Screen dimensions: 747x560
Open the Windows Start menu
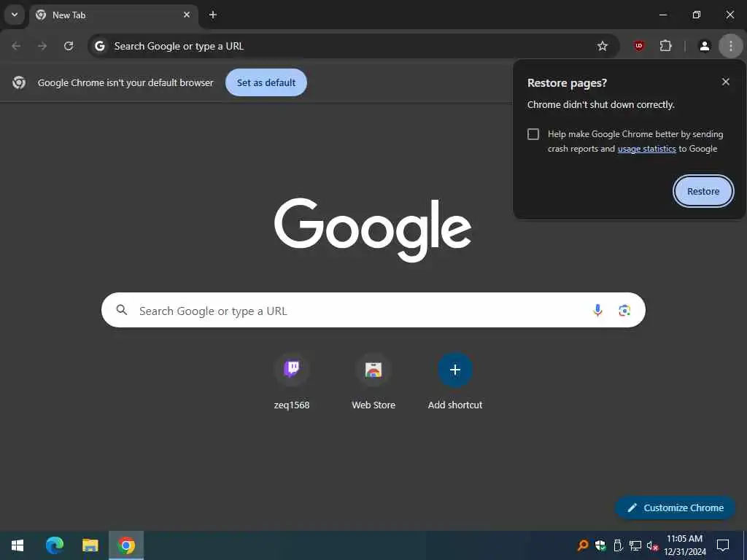18,545
